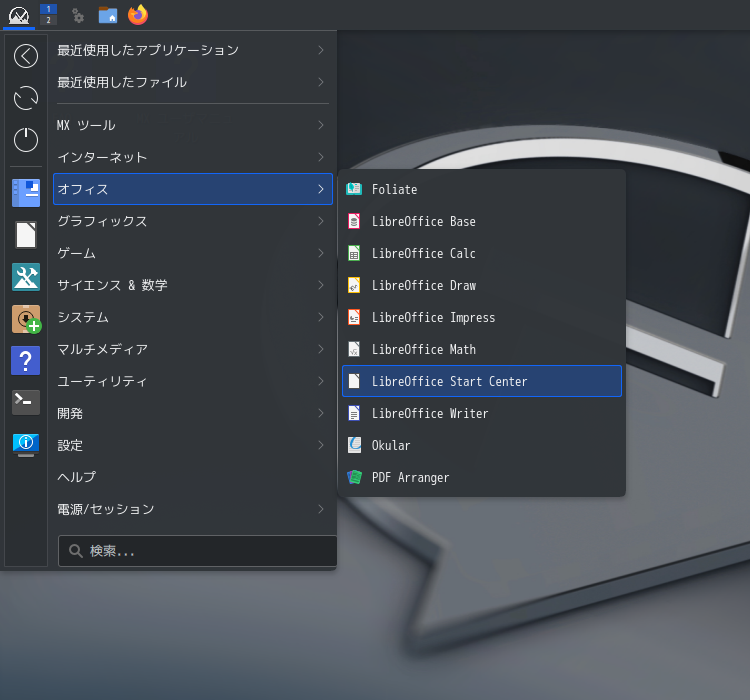Image resolution: width=750 pixels, height=700 pixels.
Task: Switch workspace using the pager icon
Action: coord(48,14)
